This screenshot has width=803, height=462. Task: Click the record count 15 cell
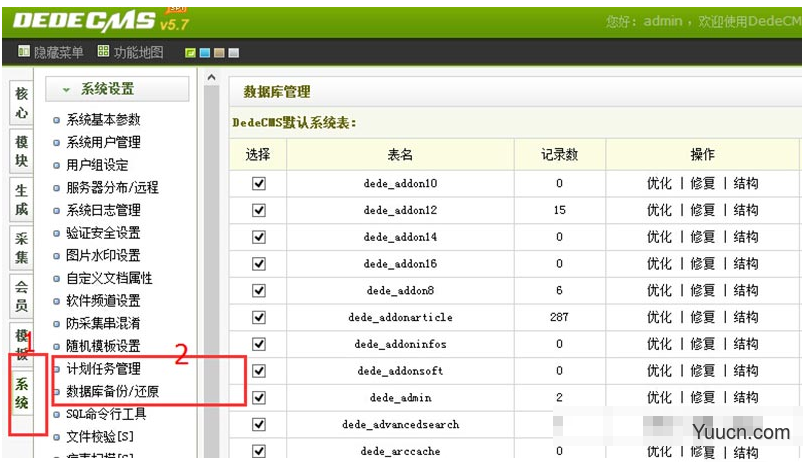(559, 210)
